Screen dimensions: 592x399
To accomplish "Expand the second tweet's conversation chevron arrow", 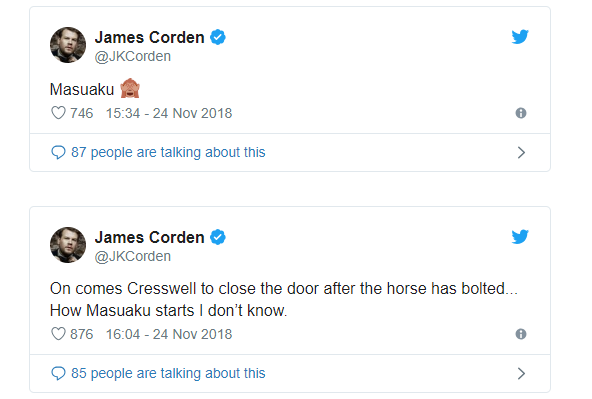I will click(x=521, y=373).
